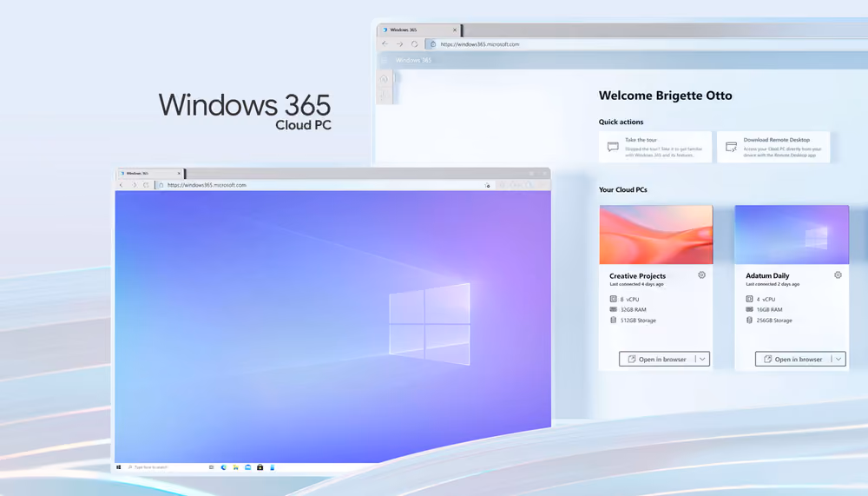Open the Adatum Daily wallpaper thumbnail
Image resolution: width=868 pixels, height=496 pixels.
(792, 235)
